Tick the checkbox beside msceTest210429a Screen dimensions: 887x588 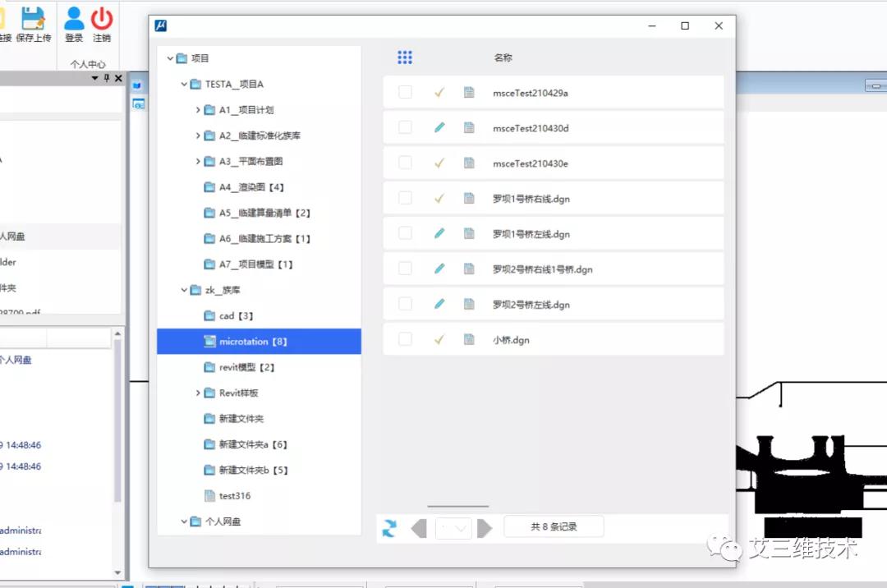click(405, 92)
